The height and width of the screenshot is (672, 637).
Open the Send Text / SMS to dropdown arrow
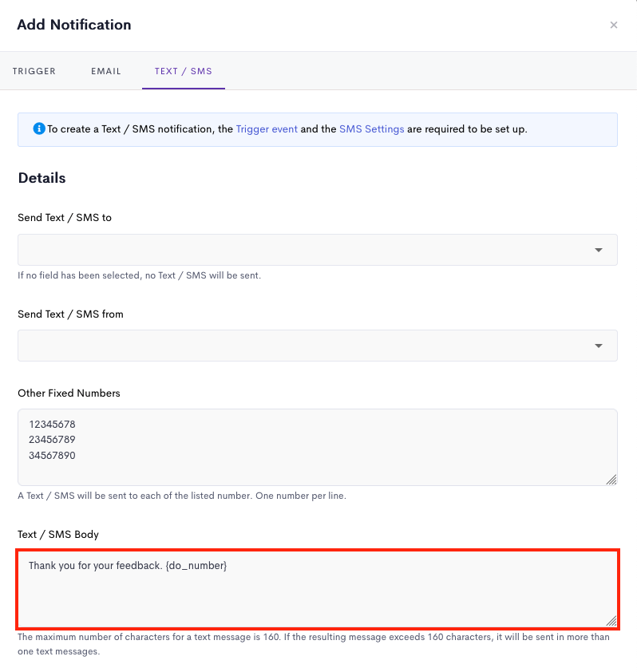point(599,250)
